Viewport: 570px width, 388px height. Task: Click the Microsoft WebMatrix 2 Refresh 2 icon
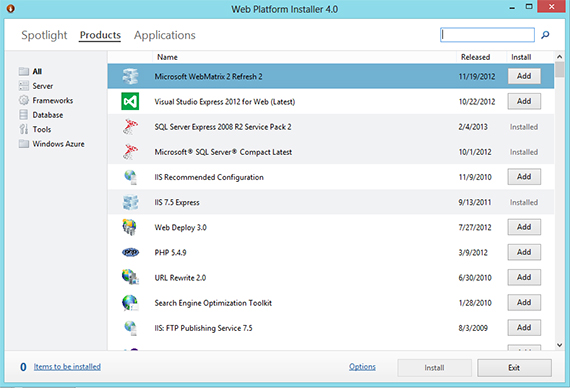tap(130, 76)
